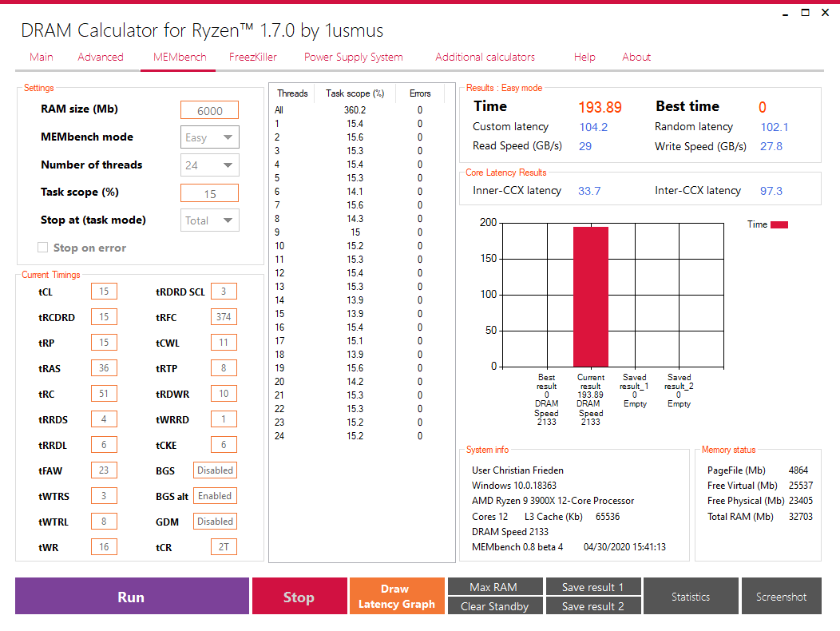This screenshot has width=840, height=631.
Task: Click the Time value 193.89
Action: tap(600, 107)
